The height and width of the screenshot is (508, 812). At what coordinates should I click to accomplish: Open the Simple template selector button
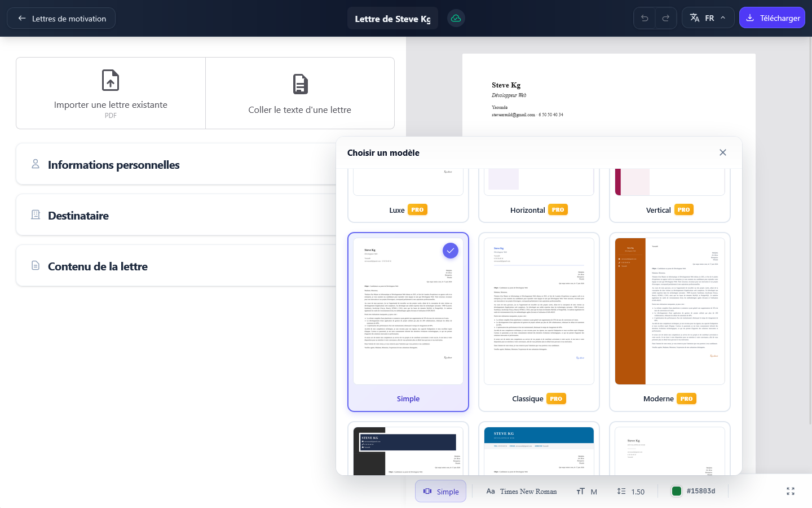click(x=441, y=491)
